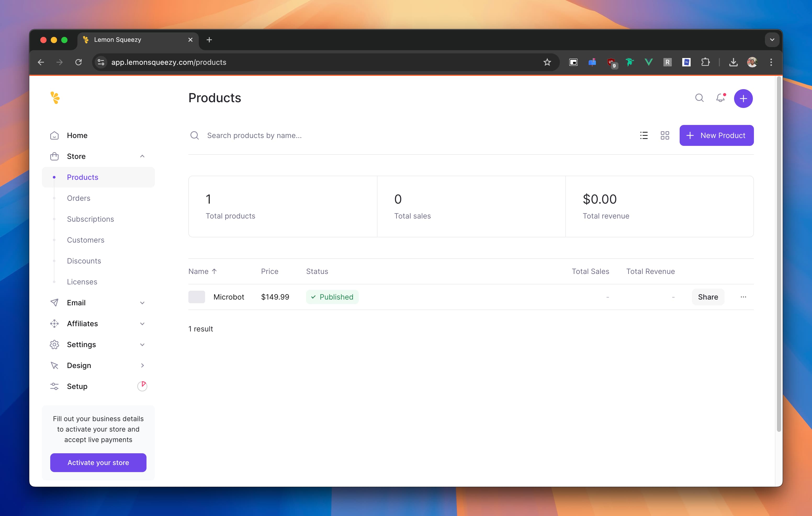The image size is (812, 516).
Task: Open Chrome extensions puzzle icon
Action: 705,62
